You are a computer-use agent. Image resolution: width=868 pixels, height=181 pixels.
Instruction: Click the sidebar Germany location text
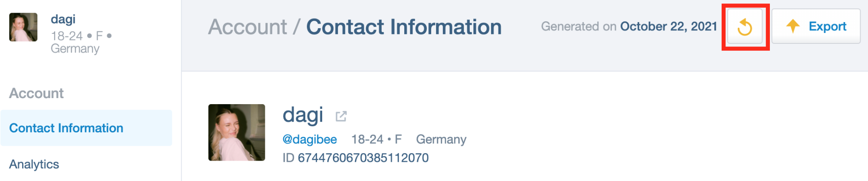click(75, 49)
